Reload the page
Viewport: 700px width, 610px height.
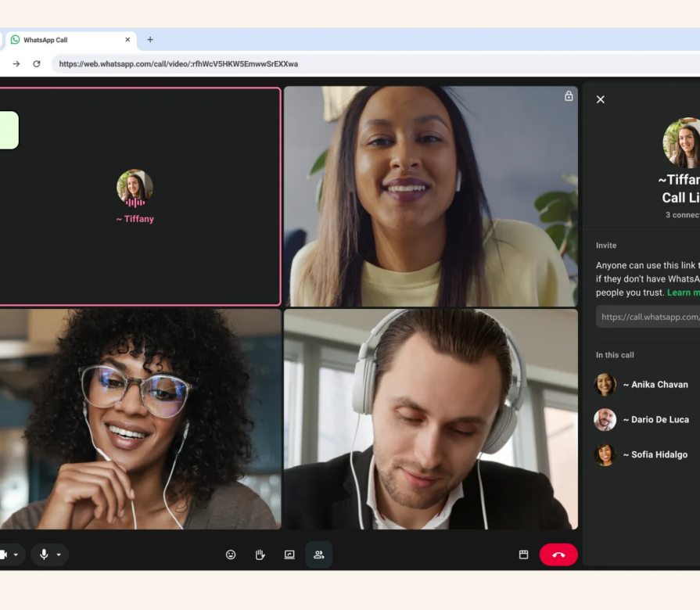click(x=37, y=64)
